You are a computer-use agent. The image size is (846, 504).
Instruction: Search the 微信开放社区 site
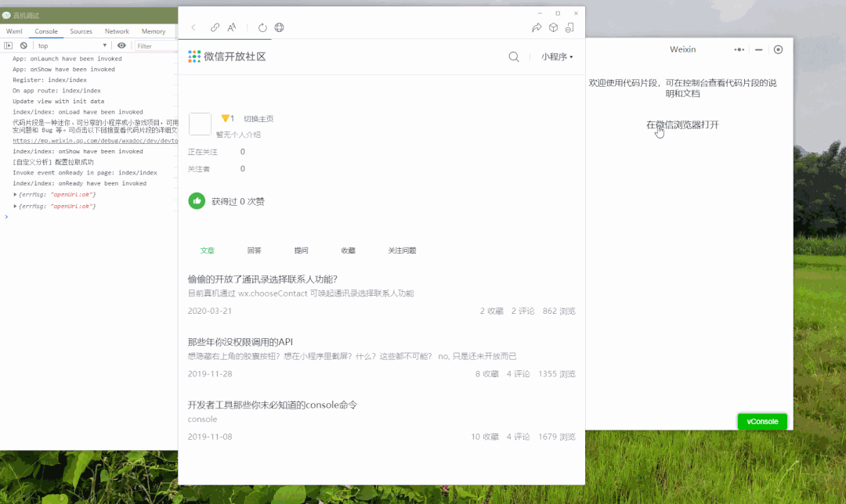[x=514, y=56]
